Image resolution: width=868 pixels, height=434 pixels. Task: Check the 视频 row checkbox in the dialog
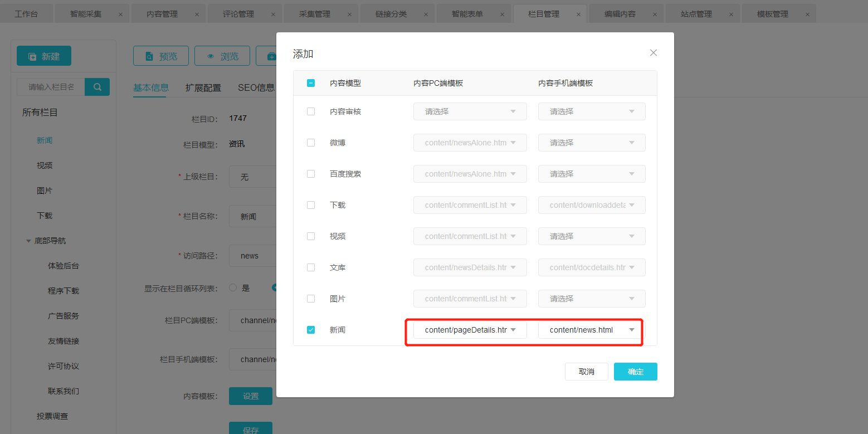click(x=311, y=236)
